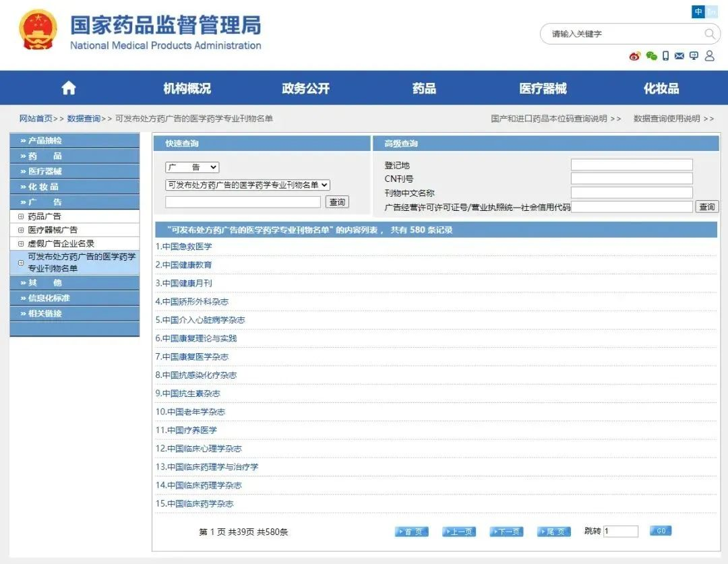This screenshot has width=728, height=564.
Task: Open the mobile phone icon in header
Action: (665, 56)
